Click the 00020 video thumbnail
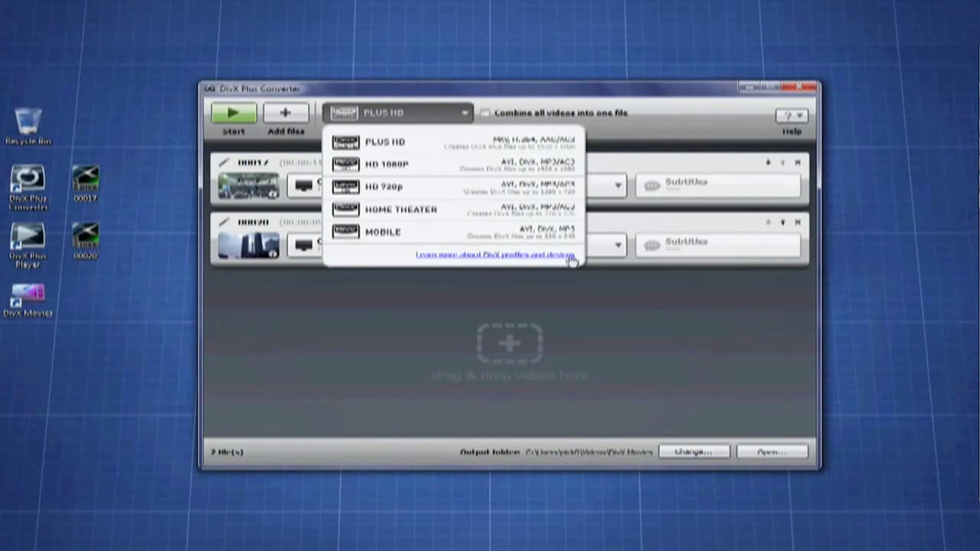The image size is (980, 551). (x=249, y=246)
